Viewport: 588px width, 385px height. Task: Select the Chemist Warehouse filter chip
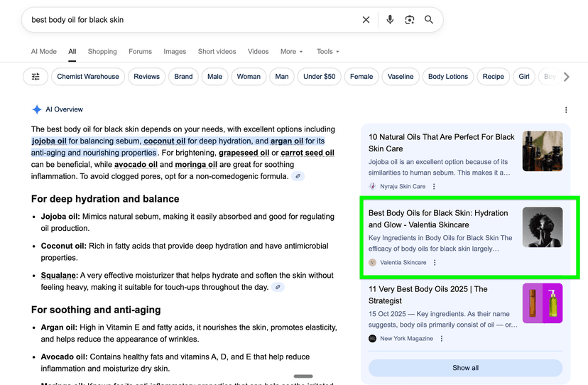point(88,77)
